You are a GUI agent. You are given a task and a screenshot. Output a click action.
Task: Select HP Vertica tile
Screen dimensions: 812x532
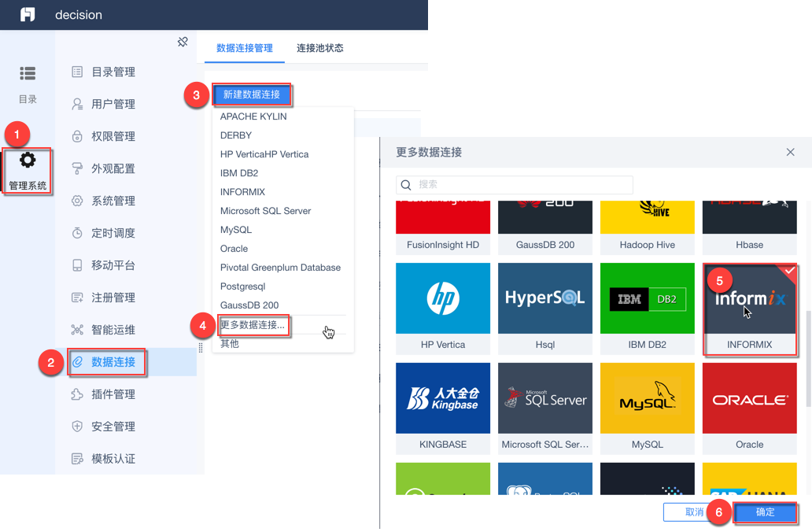[443, 308]
